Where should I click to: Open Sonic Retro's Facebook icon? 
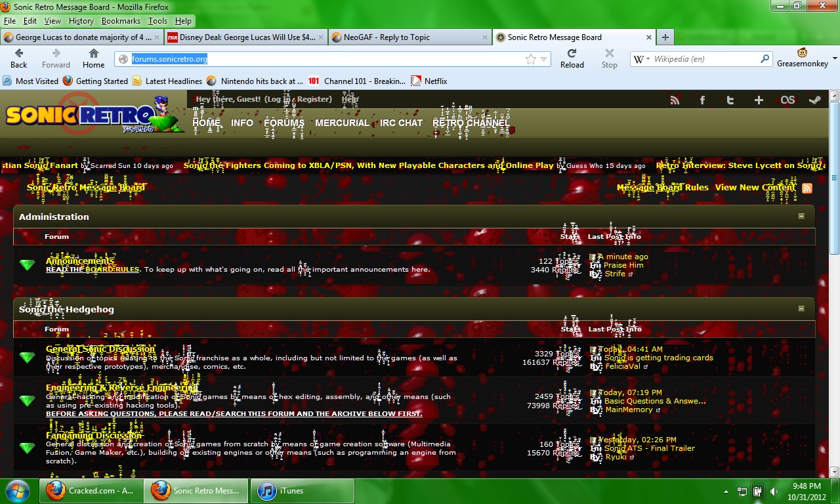(x=702, y=100)
